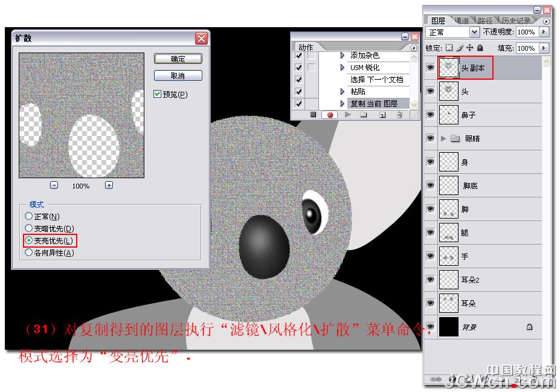Create a new action set folder
This screenshot has height=392, width=560.
(x=364, y=115)
